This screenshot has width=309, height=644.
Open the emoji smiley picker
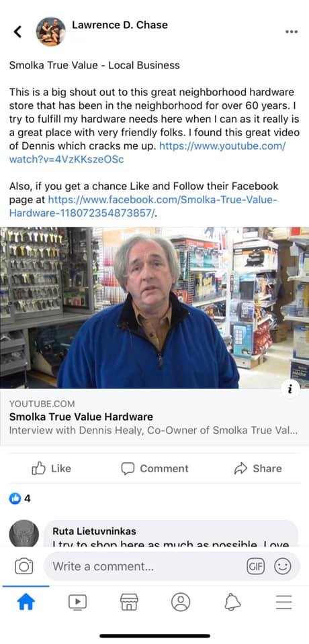(x=283, y=566)
